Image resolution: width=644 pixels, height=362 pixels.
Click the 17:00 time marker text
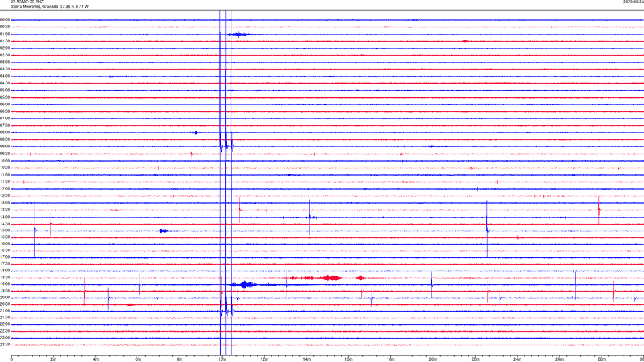[x=5, y=257]
